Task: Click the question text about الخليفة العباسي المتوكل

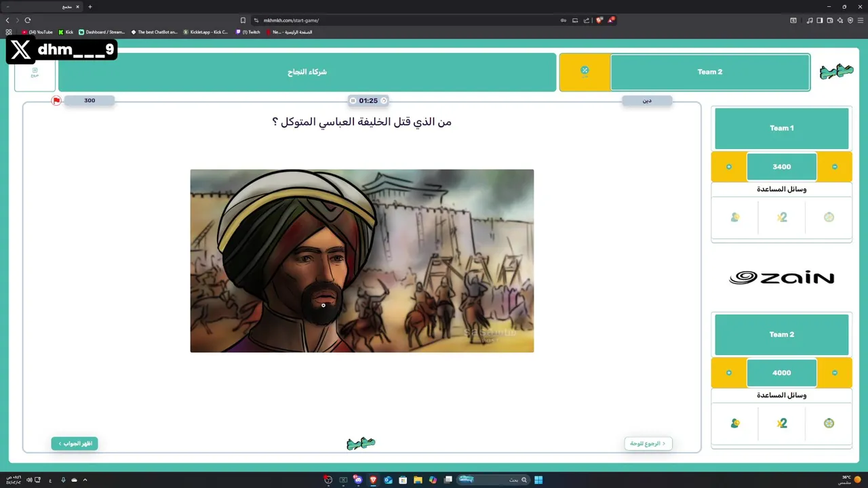Action: coord(361,122)
